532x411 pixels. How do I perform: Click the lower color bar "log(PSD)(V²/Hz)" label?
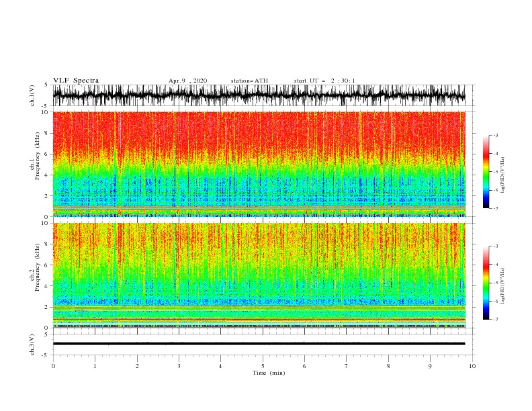pyautogui.click(x=503, y=285)
